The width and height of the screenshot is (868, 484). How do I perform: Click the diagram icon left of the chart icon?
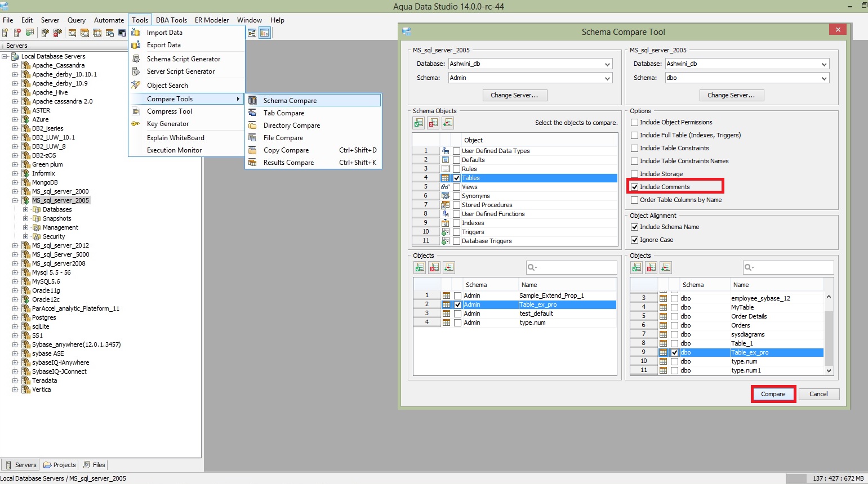252,33
